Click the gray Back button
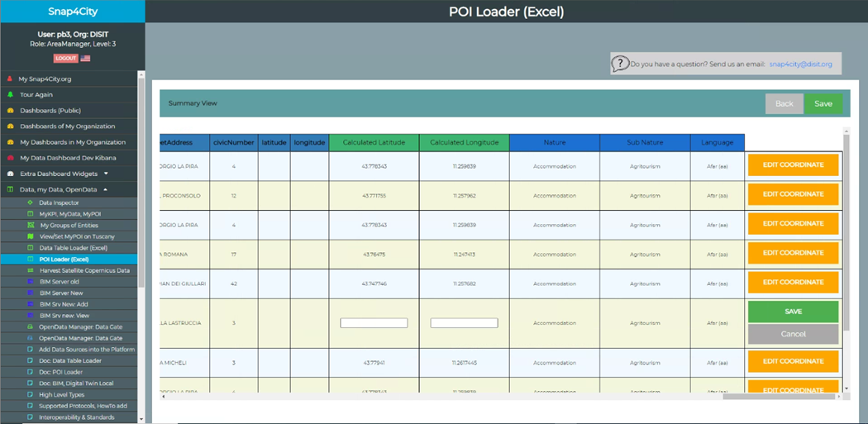Screen dimensions: 868x424 784,104
